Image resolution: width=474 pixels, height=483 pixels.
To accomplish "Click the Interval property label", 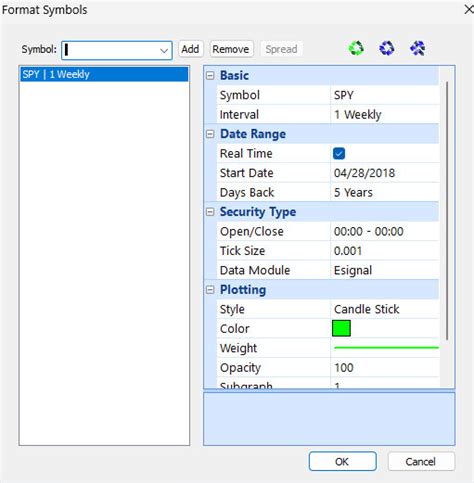I will click(239, 115).
